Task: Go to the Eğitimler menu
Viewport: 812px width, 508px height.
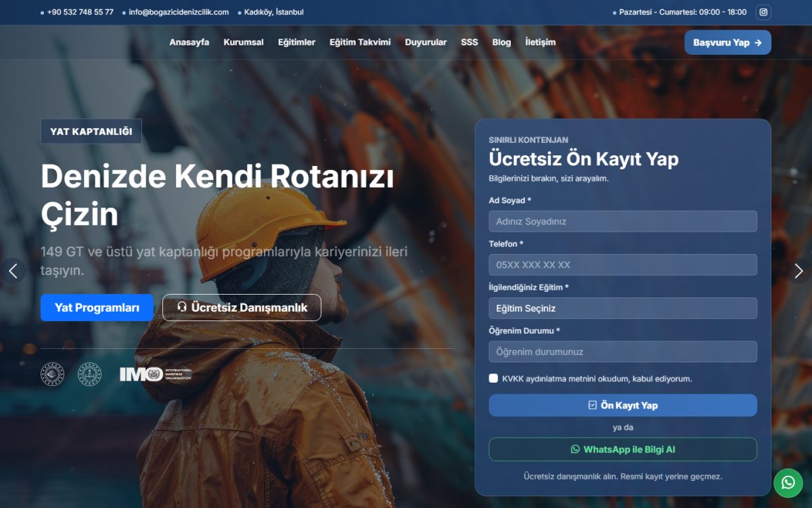Action: (296, 42)
